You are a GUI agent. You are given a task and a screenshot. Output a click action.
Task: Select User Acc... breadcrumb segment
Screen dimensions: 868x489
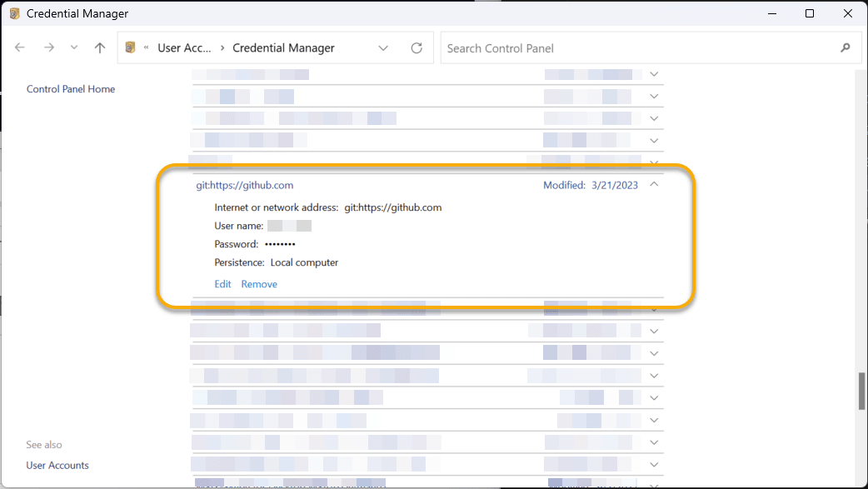tap(184, 48)
